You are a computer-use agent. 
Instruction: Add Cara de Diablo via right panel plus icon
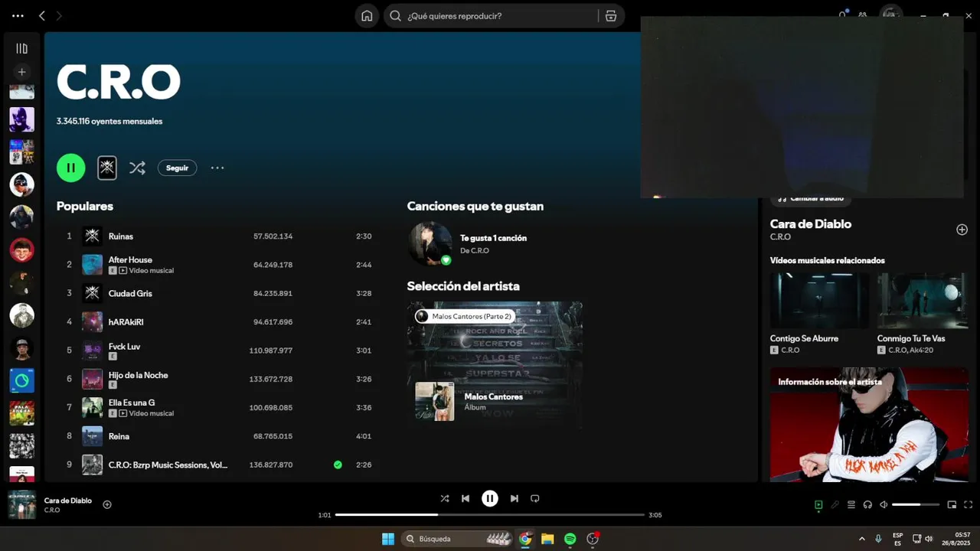click(962, 230)
